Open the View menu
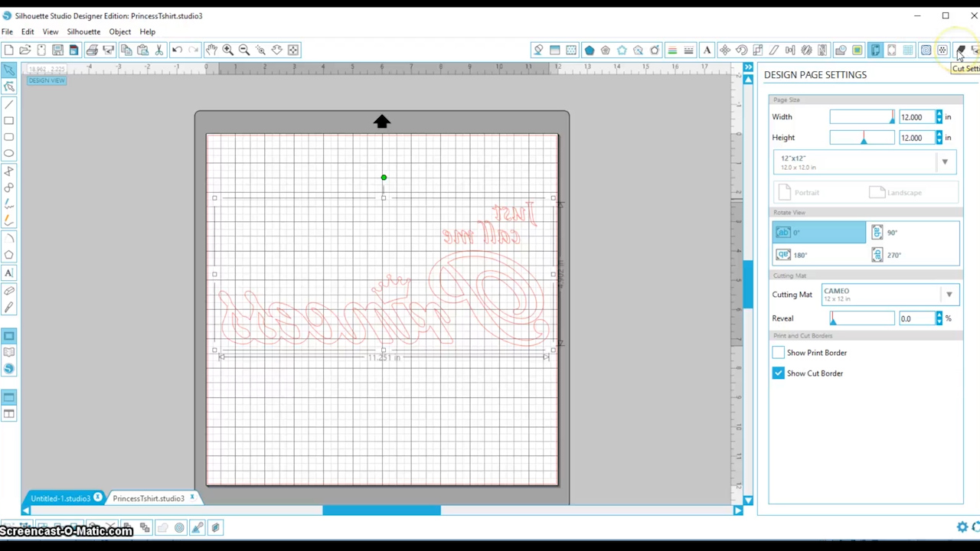This screenshot has height=551, width=980. [51, 32]
